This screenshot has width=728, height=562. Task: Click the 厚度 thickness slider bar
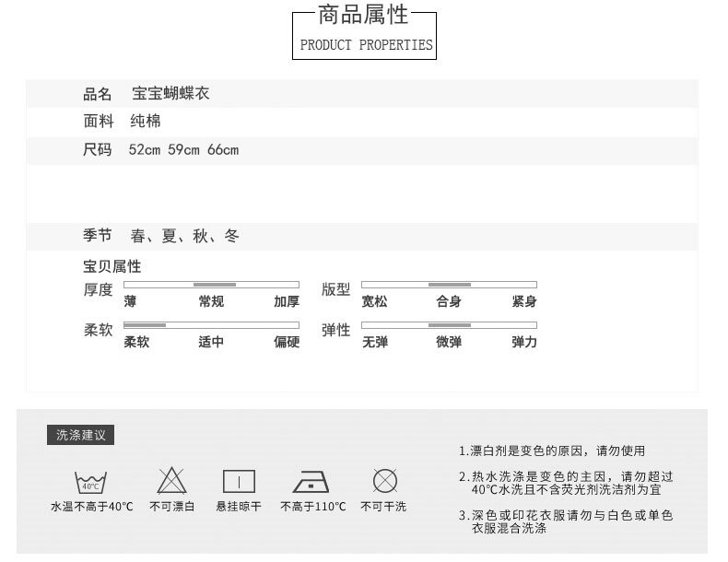(x=211, y=285)
